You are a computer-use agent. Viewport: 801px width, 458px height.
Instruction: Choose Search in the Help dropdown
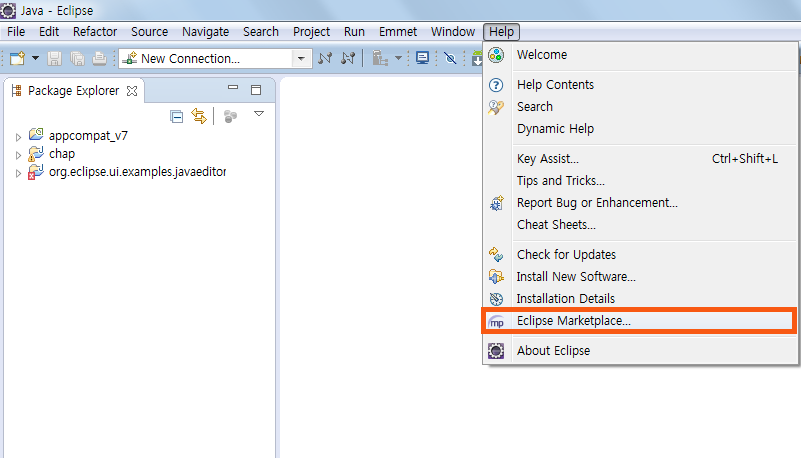(x=640, y=107)
